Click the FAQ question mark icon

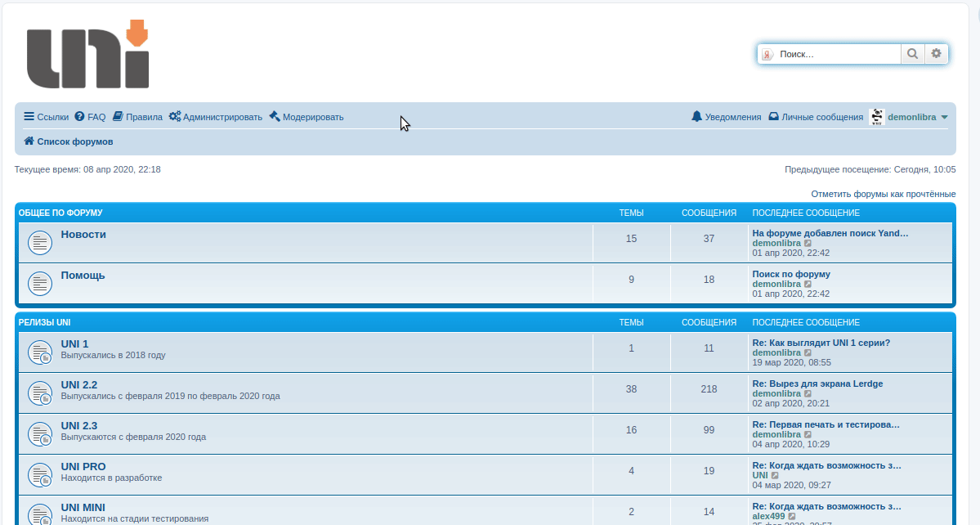79,116
